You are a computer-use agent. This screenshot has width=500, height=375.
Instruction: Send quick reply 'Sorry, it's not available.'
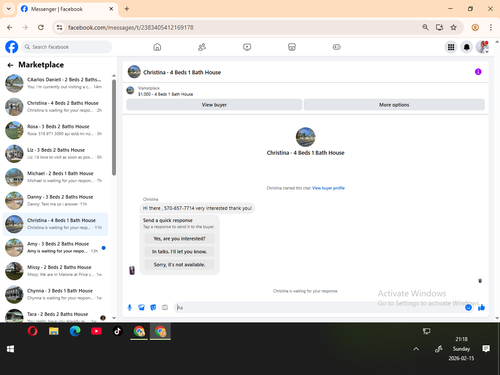coord(179,265)
